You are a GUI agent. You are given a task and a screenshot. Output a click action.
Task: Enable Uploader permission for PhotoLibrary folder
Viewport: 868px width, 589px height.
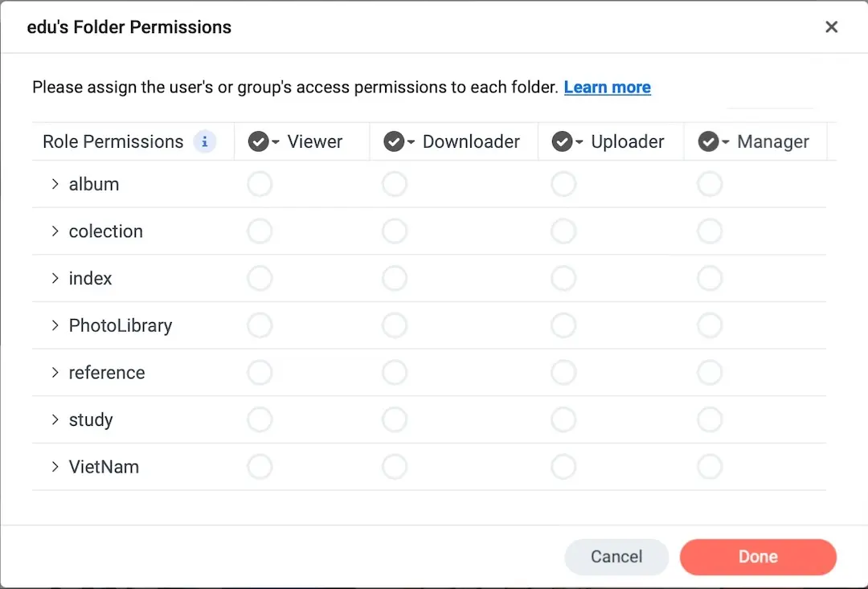tap(563, 325)
